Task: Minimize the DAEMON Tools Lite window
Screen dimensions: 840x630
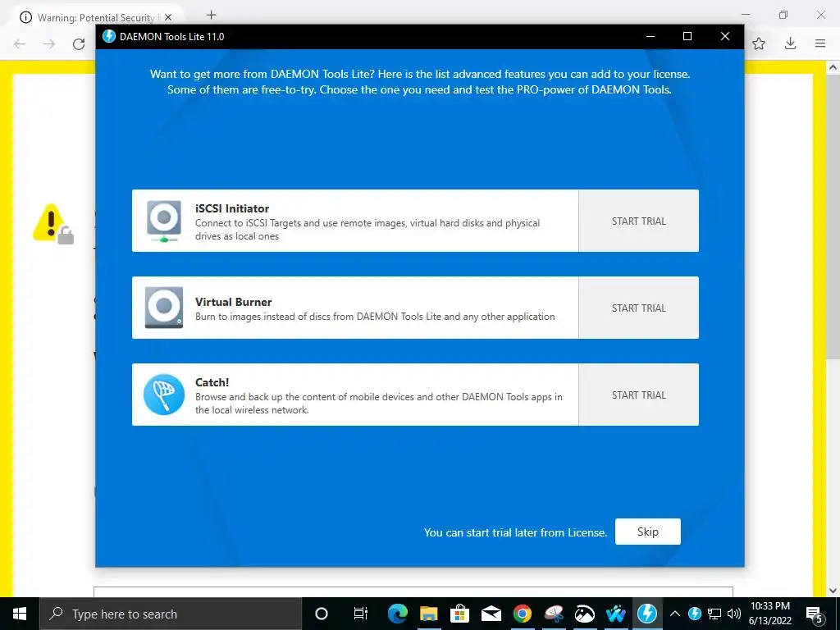Action: pyautogui.click(x=651, y=36)
